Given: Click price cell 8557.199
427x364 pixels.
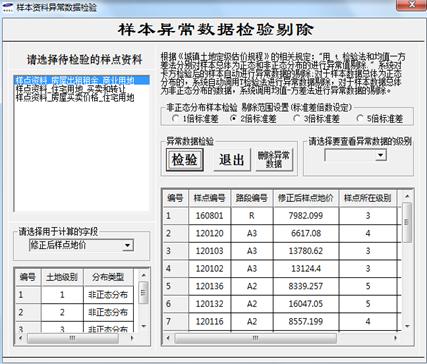Looking at the screenshot, I should 306,322.
